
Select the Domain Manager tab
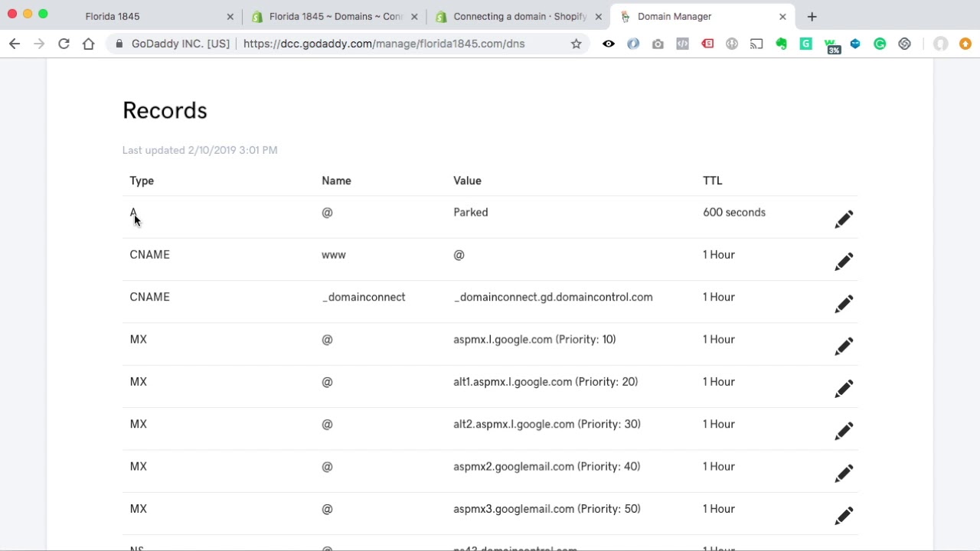[x=703, y=16]
